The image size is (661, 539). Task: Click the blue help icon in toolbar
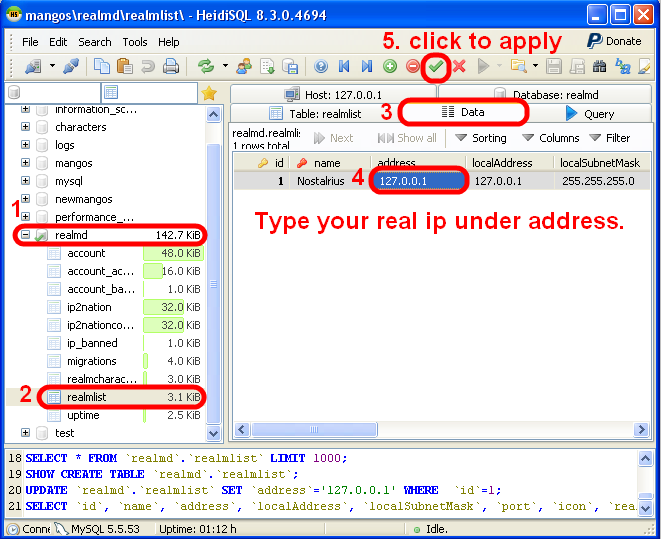320,66
